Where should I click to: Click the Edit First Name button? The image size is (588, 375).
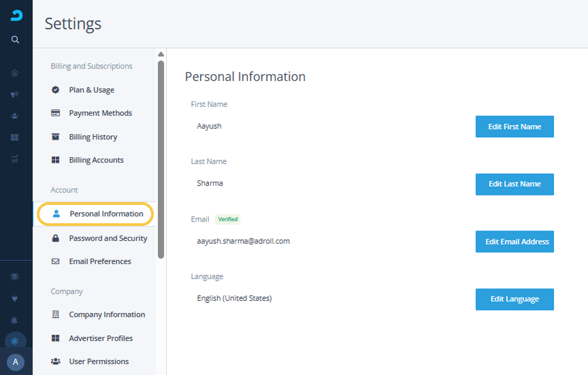pyautogui.click(x=514, y=127)
